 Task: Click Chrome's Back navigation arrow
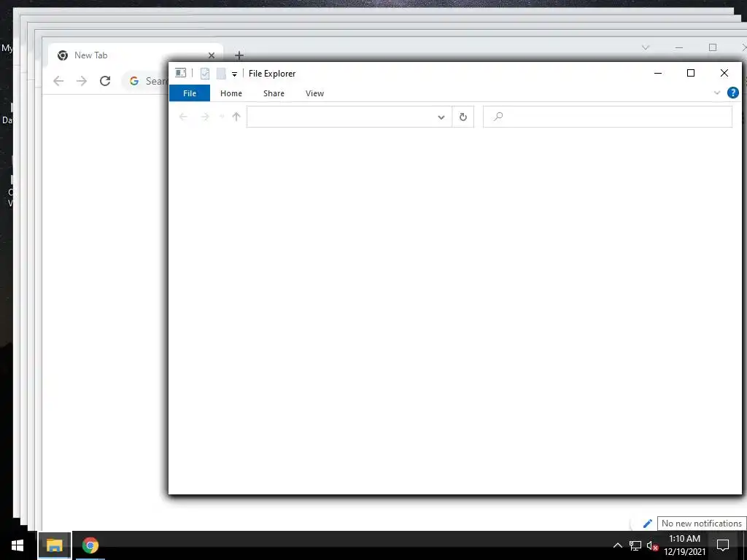point(58,81)
